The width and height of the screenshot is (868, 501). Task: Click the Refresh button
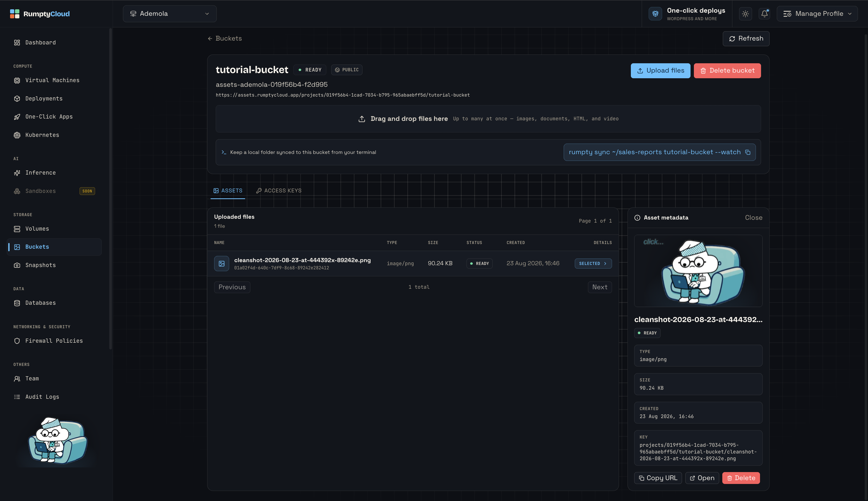[x=746, y=38]
